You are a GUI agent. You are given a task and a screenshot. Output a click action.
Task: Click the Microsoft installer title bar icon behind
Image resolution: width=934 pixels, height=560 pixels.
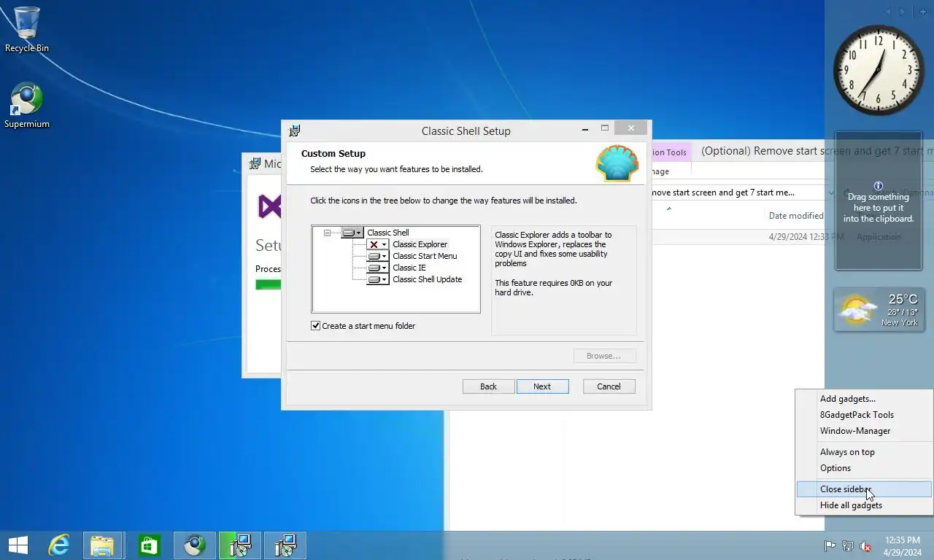tap(255, 164)
